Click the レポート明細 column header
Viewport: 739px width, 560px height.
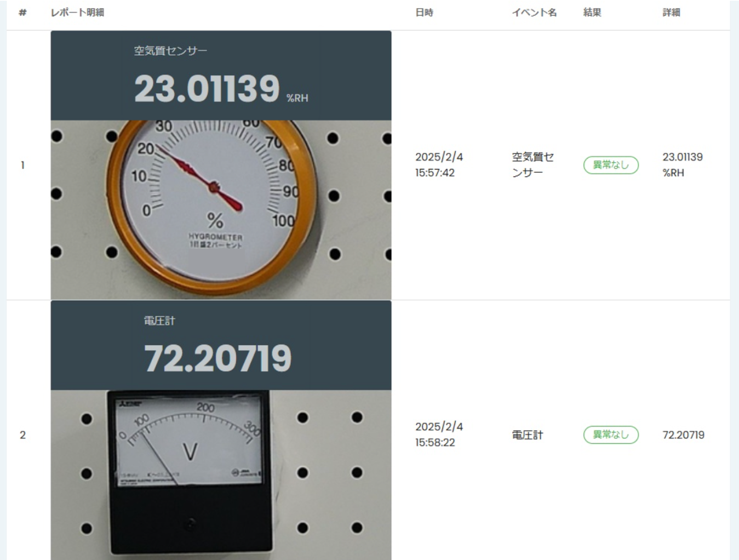pos(77,13)
